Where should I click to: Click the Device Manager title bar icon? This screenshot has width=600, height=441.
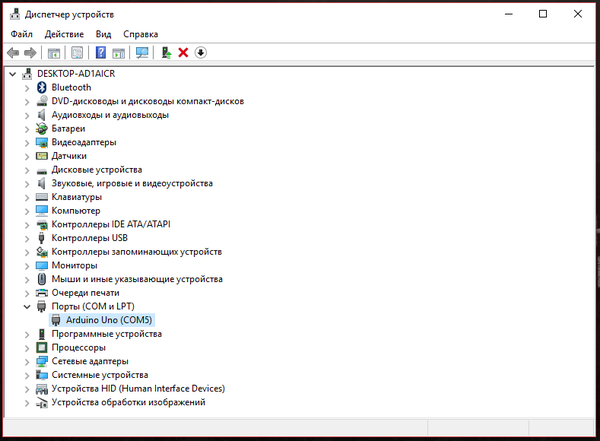pyautogui.click(x=15, y=14)
